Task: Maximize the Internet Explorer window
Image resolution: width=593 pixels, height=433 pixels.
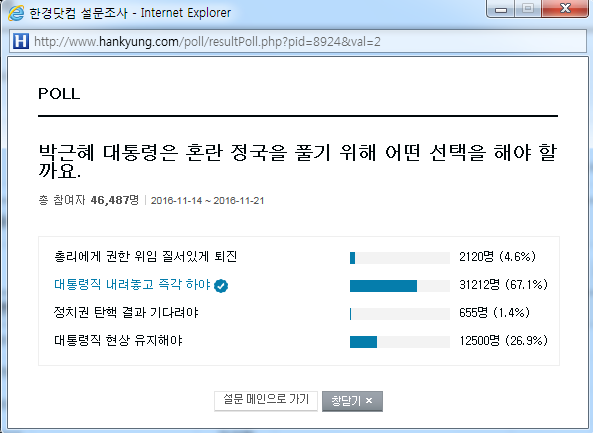Action: tap(528, 9)
